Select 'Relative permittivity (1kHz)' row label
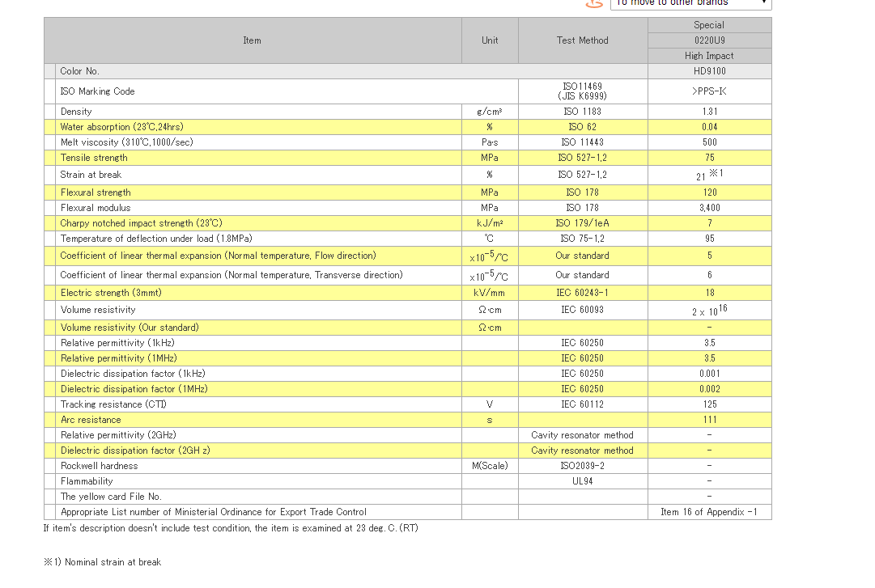875x588 pixels. (x=117, y=343)
